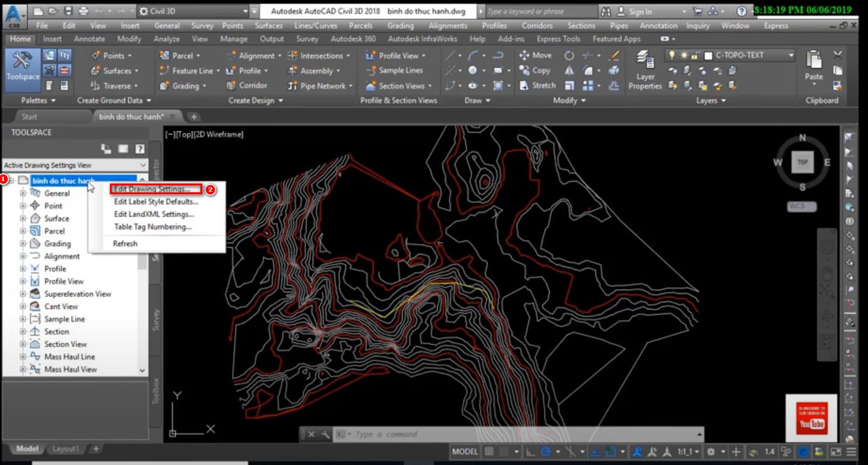Open the C-TOPO-TEXT layer dropdown

790,55
